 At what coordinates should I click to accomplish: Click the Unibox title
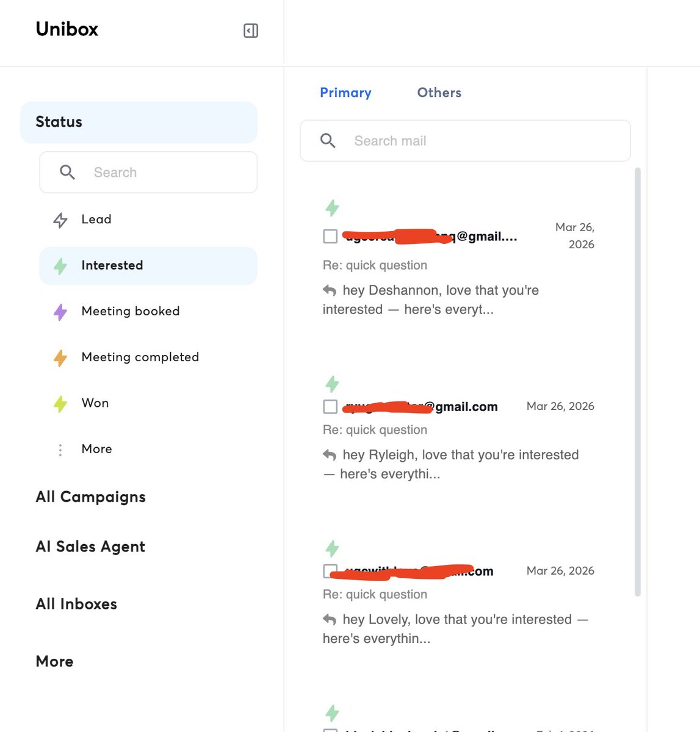tap(67, 29)
